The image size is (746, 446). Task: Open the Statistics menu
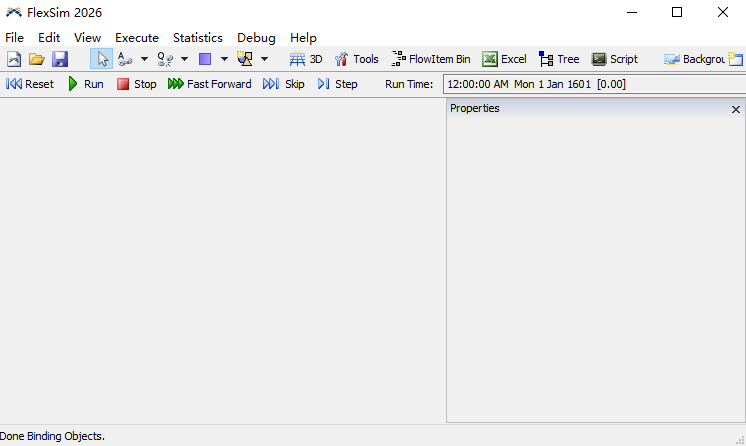pyautogui.click(x=198, y=38)
